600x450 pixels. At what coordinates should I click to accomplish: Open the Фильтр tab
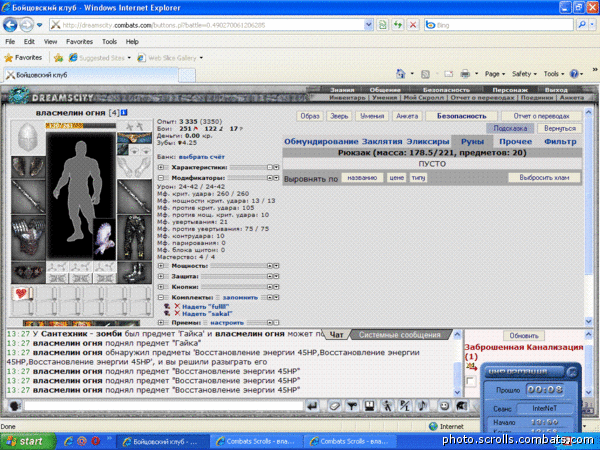[560, 142]
